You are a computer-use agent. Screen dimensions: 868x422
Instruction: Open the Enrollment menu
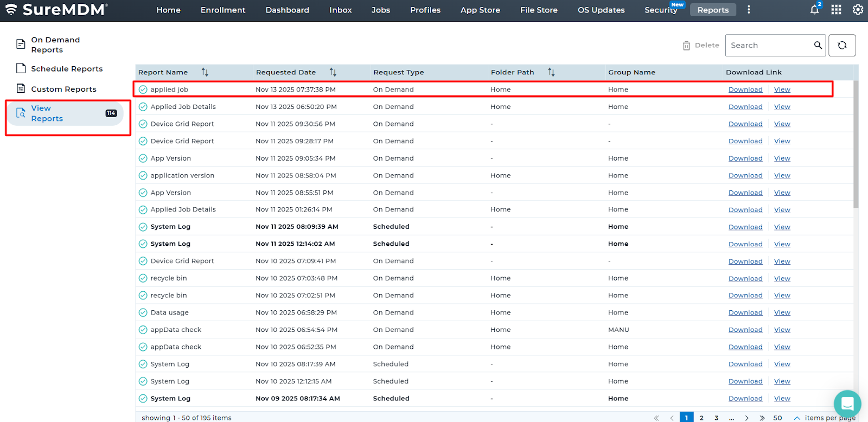tap(223, 10)
